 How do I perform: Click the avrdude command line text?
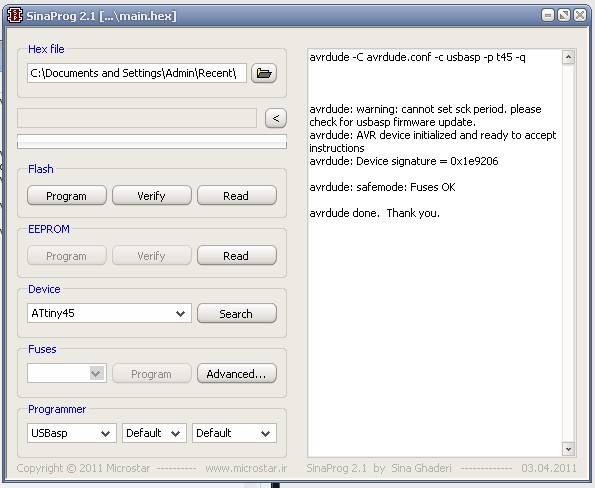pyautogui.click(x=417, y=57)
